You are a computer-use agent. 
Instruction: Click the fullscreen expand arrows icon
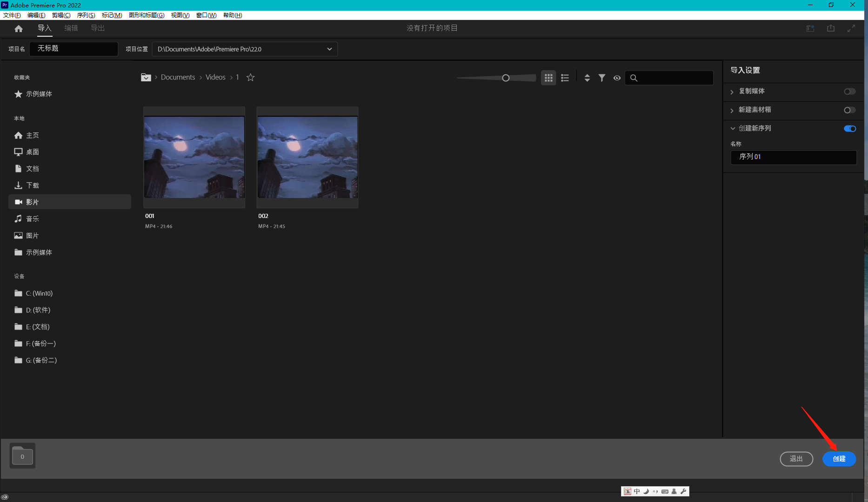tap(851, 28)
